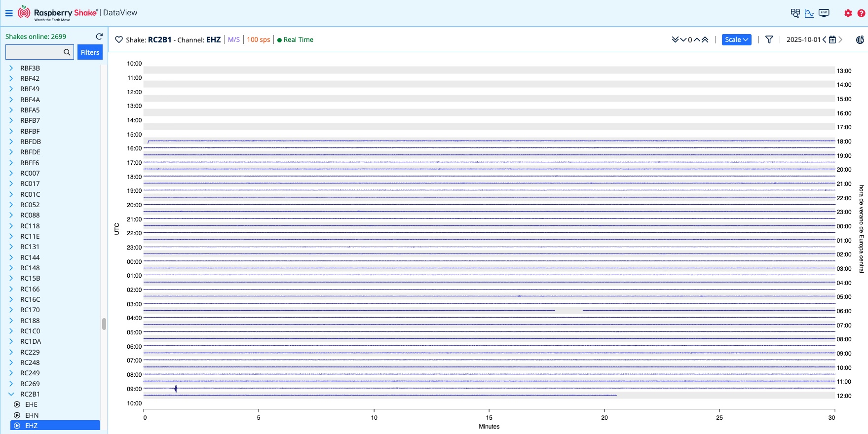Favorite Shake RC2B1 with the heart icon

point(119,40)
